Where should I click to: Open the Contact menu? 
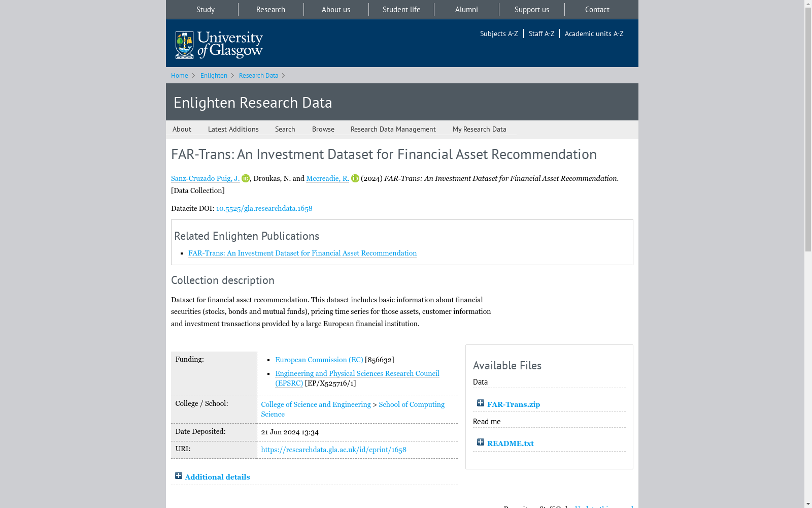point(597,10)
